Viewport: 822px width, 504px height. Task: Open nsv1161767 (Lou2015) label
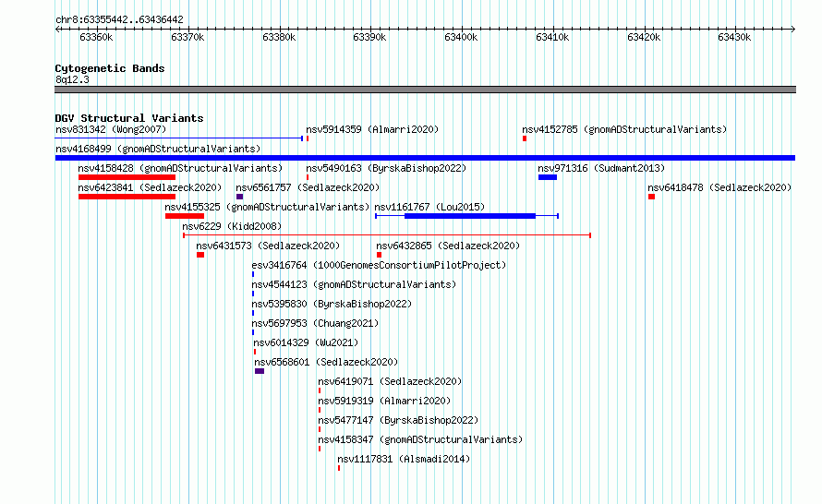[429, 207]
